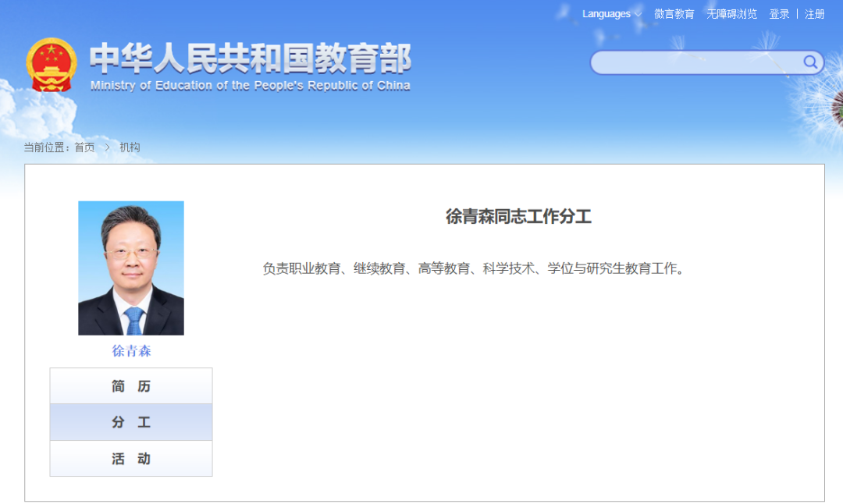Click the official's portrait photo

coord(131,268)
